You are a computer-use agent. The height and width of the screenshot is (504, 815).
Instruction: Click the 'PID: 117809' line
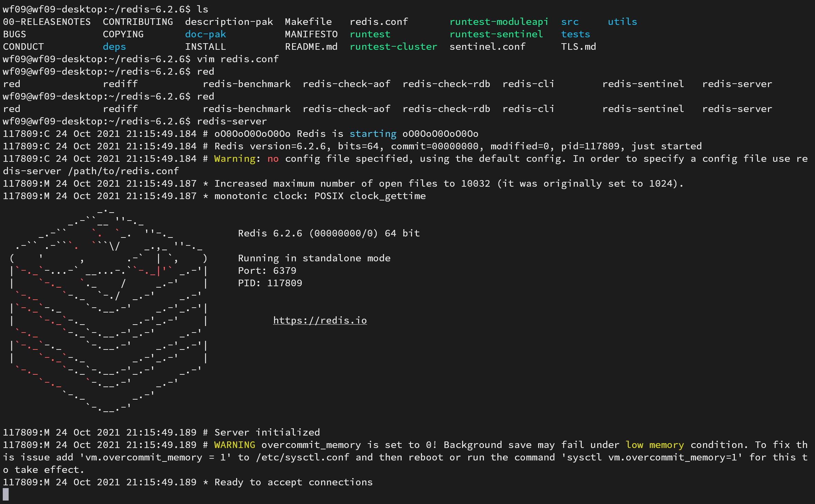(270, 283)
